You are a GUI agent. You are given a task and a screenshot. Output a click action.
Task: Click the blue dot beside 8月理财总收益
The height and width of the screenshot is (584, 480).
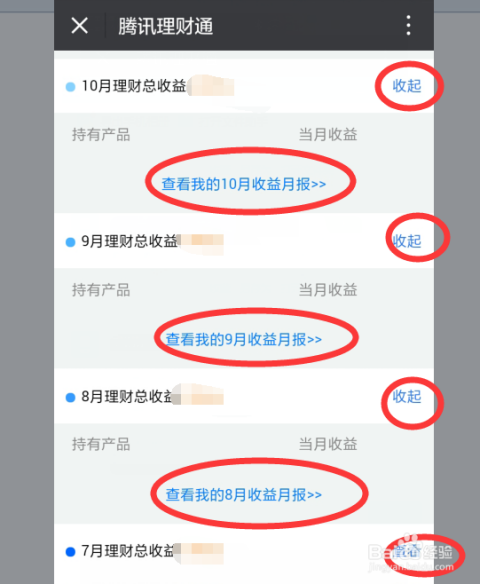(x=70, y=397)
